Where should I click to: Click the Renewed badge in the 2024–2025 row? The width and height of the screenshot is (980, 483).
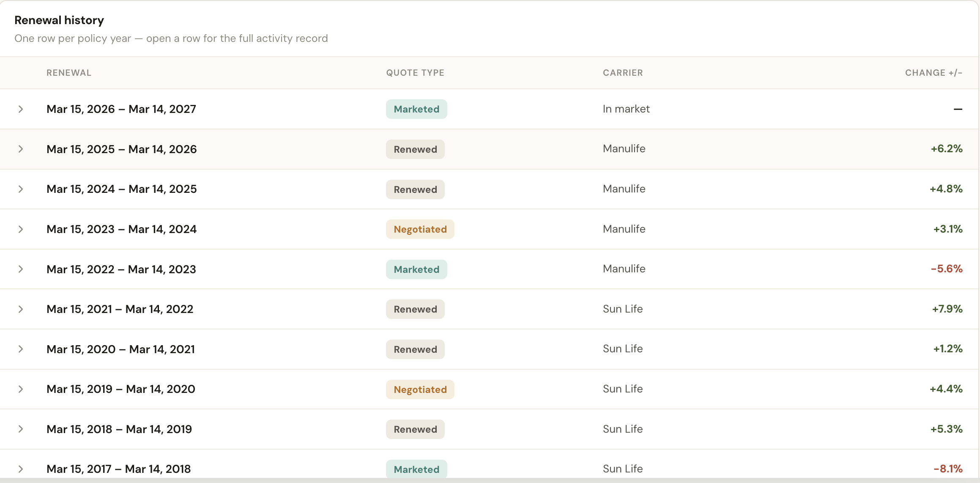click(415, 189)
